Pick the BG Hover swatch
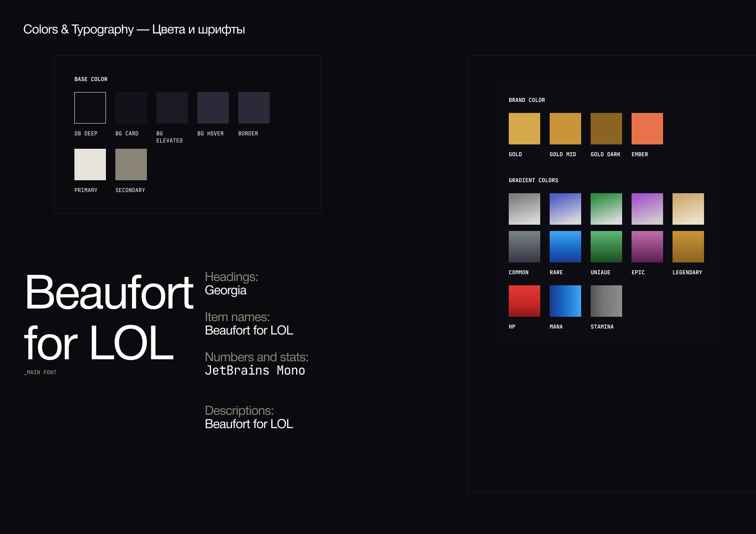The width and height of the screenshot is (756, 534). [x=213, y=108]
